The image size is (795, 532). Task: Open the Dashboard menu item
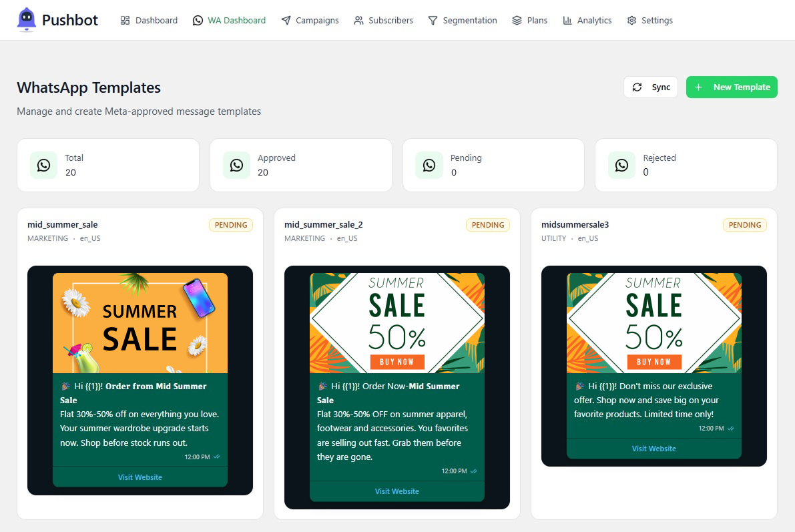149,20
